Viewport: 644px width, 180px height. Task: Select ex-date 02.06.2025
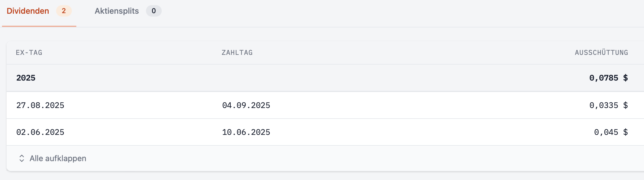point(40,132)
